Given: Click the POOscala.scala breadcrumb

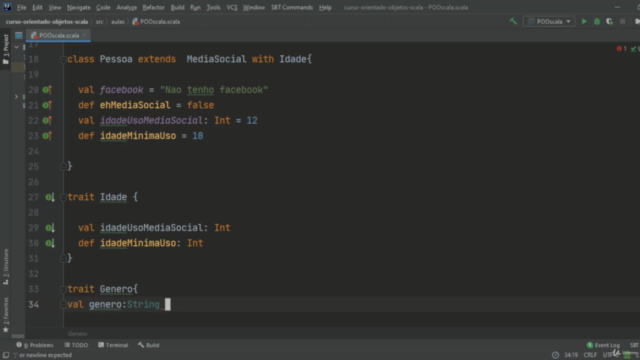Looking at the screenshot, I should [156, 22].
